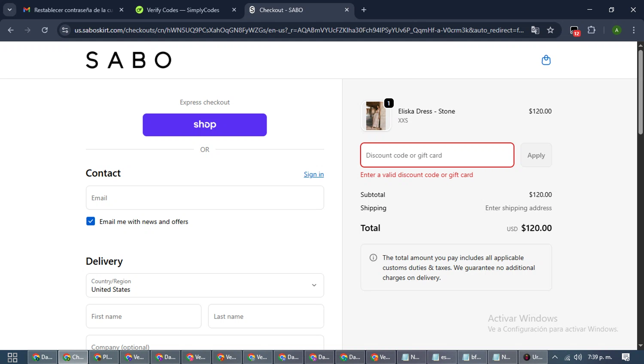The width and height of the screenshot is (644, 364).
Task: Open site information icon in the address bar
Action: tap(65, 30)
